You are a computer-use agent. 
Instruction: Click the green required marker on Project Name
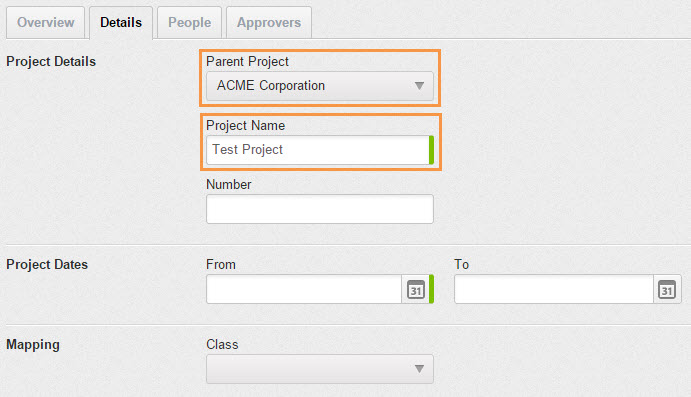click(431, 150)
